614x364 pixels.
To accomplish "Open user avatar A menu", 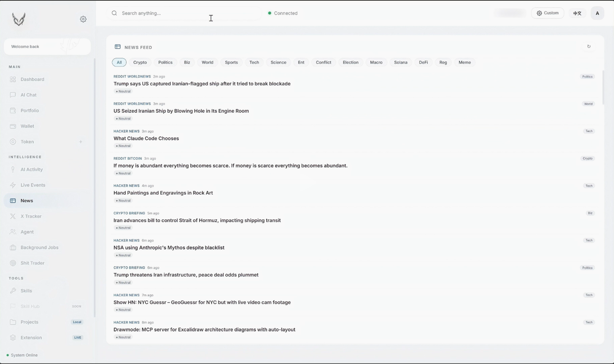I will click(x=597, y=13).
